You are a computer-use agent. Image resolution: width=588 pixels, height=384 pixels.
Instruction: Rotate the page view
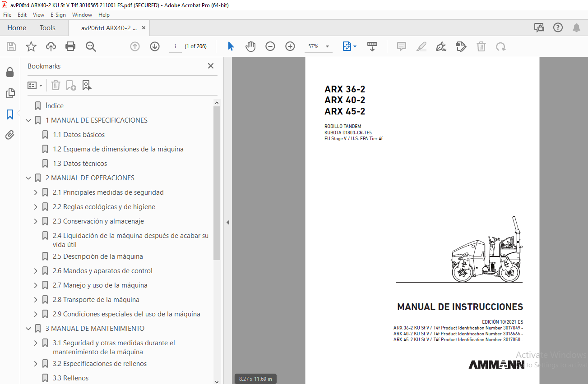click(500, 46)
